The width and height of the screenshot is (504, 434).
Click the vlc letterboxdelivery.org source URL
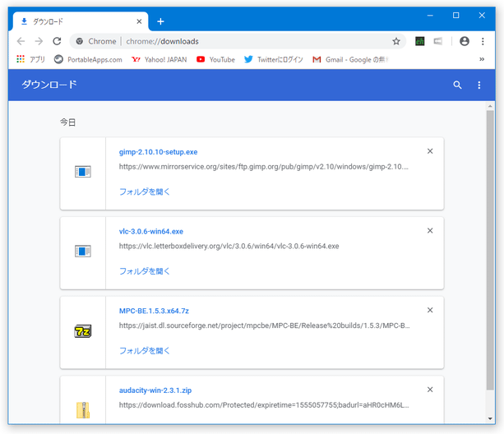click(229, 246)
